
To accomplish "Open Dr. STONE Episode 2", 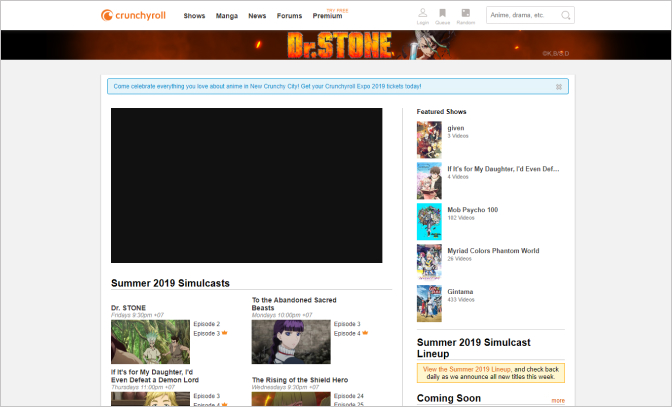I will (207, 324).
